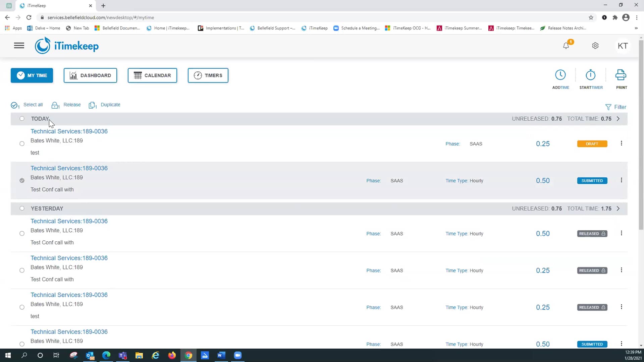Switch to the DASHBOARD tab
The height and width of the screenshot is (362, 644).
coord(90,75)
